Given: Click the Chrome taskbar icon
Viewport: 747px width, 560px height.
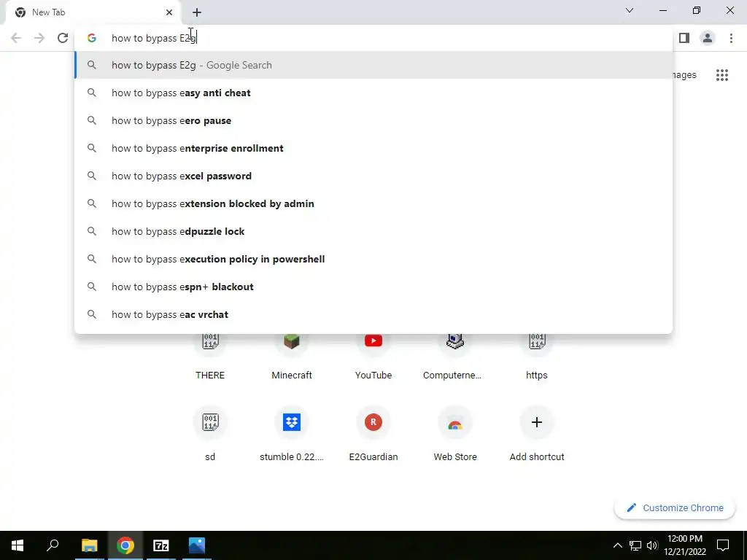Looking at the screenshot, I should (125, 545).
